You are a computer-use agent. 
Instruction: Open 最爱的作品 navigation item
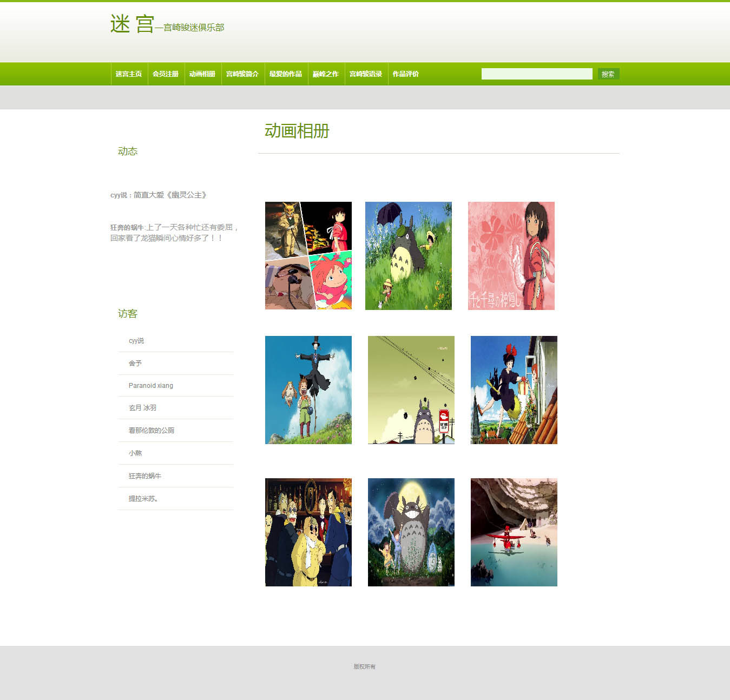coord(286,74)
